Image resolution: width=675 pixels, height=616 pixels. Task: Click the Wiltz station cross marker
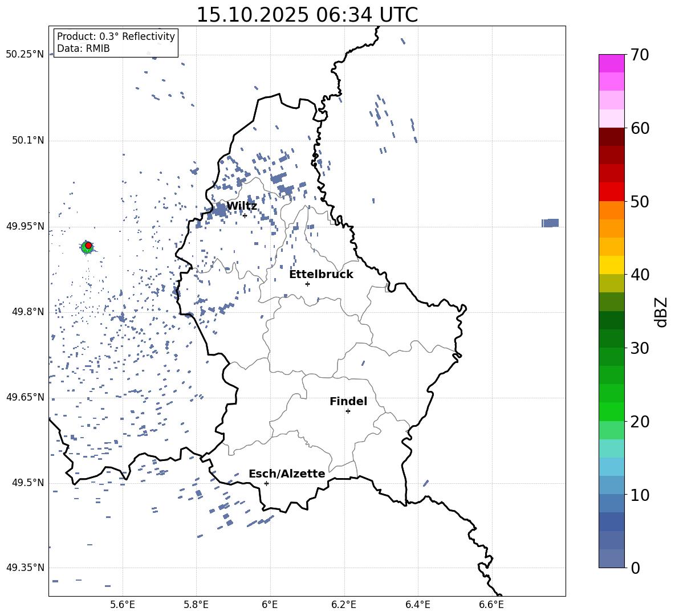coord(245,215)
